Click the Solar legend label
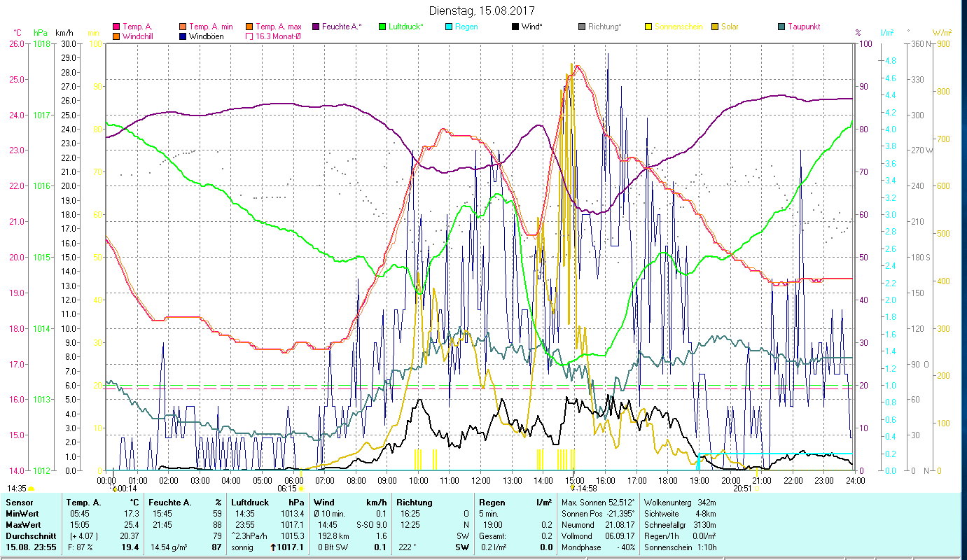Image resolution: width=967 pixels, height=560 pixels. tap(730, 27)
